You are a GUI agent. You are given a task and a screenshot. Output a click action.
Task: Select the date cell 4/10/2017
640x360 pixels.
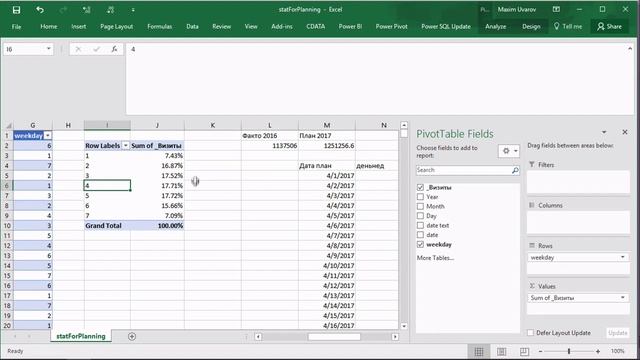(x=327, y=266)
